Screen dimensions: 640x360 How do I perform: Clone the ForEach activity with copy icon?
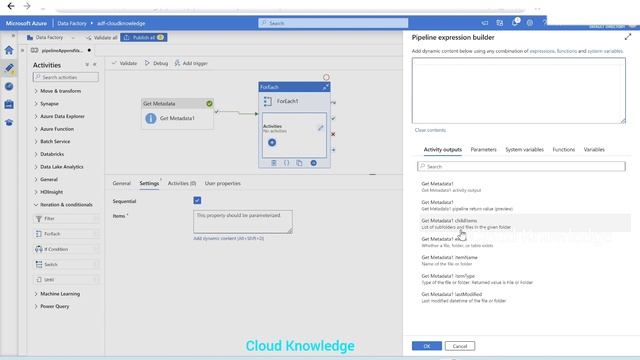point(300,163)
